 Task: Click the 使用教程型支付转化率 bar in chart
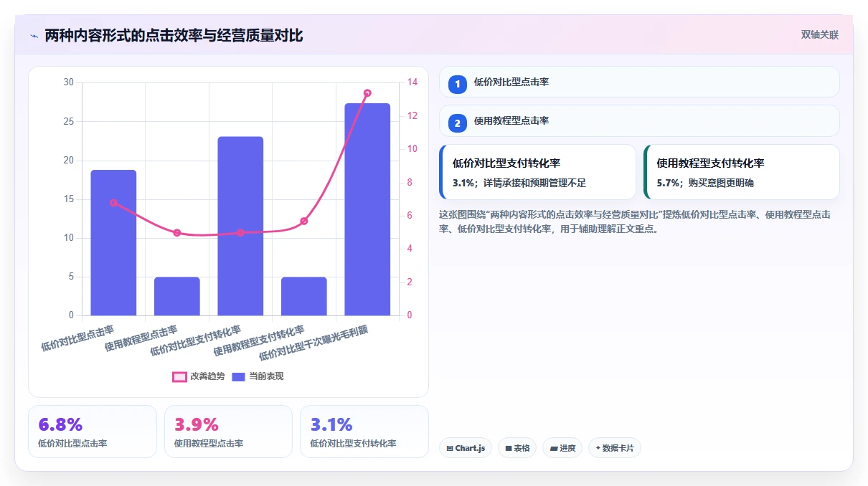[304, 296]
